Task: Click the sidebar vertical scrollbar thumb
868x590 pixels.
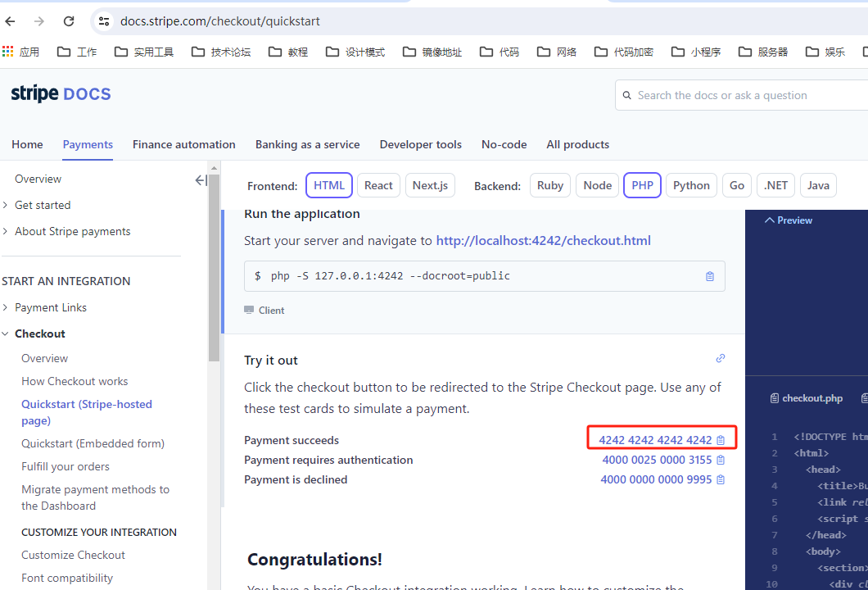Action: 214,268
